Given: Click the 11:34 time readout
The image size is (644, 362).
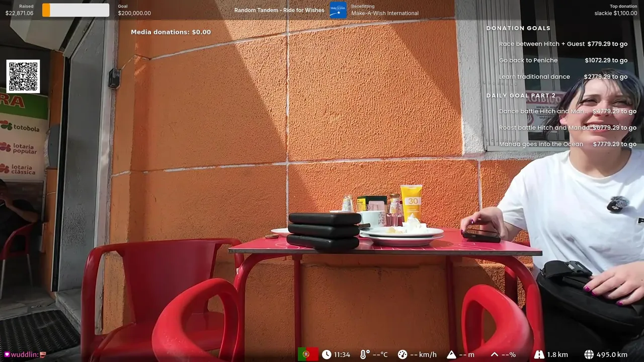Looking at the screenshot, I should [x=342, y=354].
